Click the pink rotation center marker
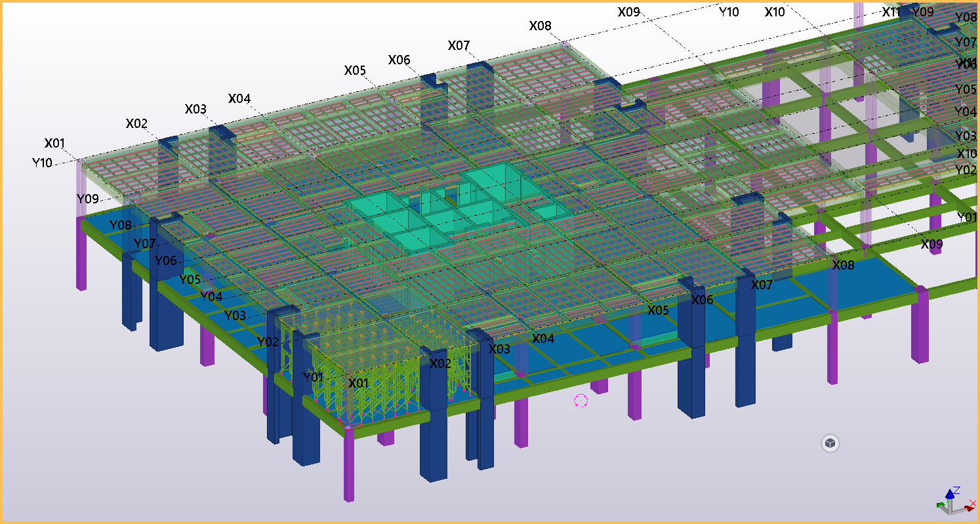 click(x=581, y=401)
